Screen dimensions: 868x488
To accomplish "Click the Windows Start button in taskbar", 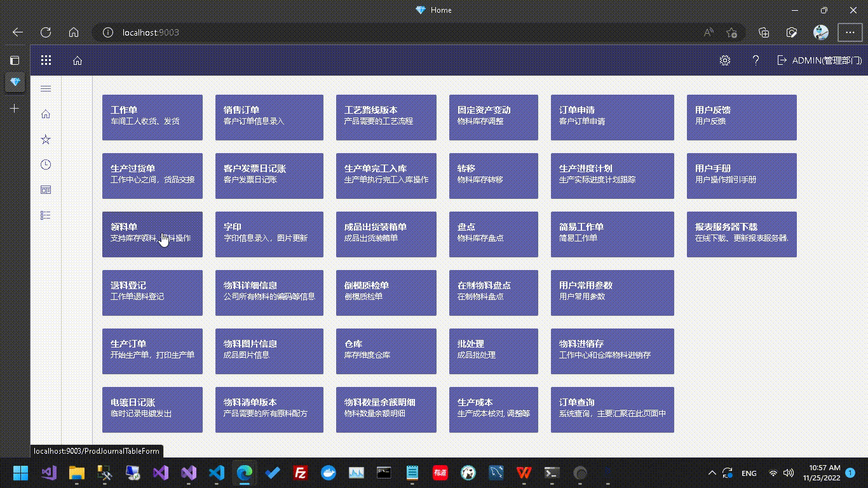I will 21,473.
